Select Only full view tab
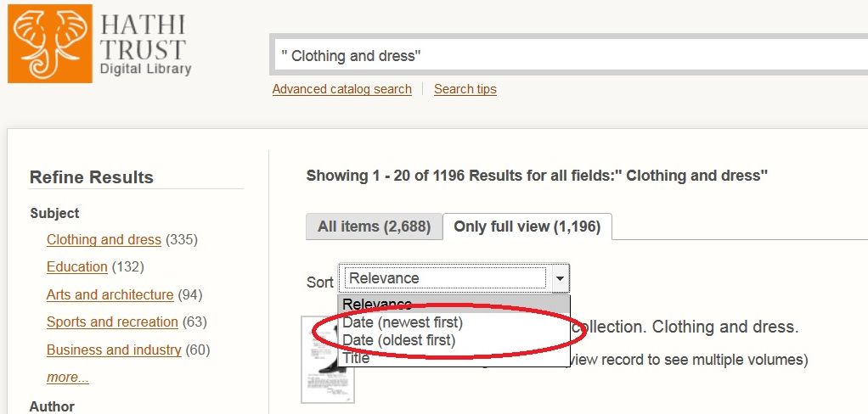This screenshot has height=414, width=868. tap(527, 227)
